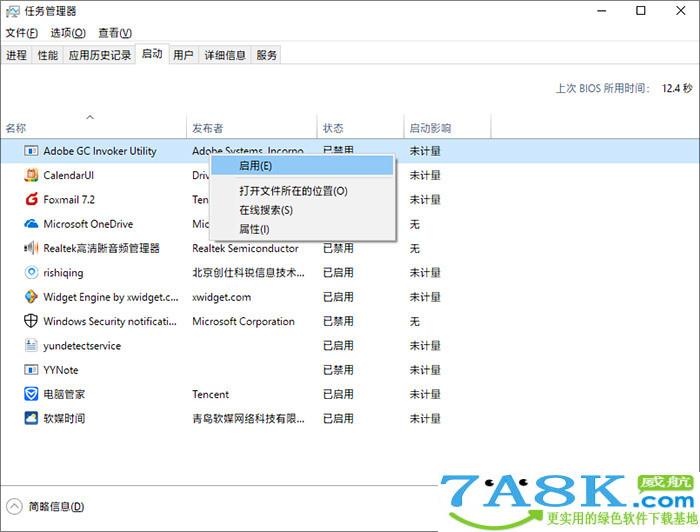This screenshot has height=532, width=700.
Task: Click the 未计量 impact for CalendarUI
Action: click(425, 175)
